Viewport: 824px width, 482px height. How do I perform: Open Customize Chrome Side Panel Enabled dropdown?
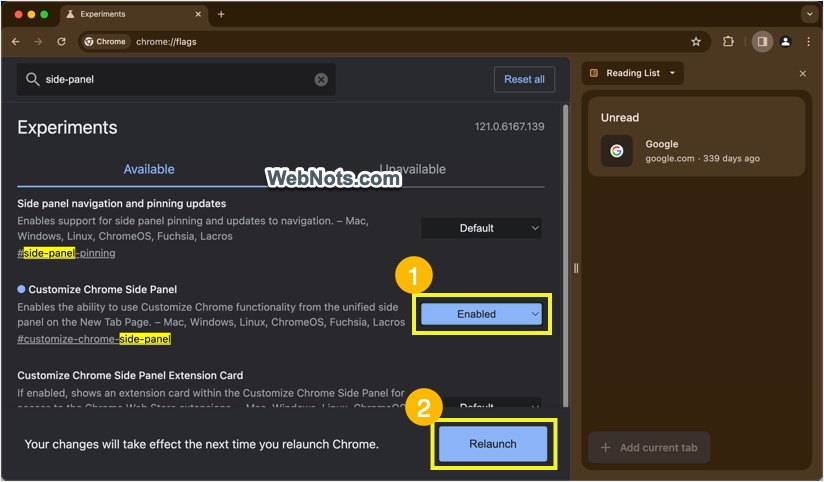pos(481,314)
